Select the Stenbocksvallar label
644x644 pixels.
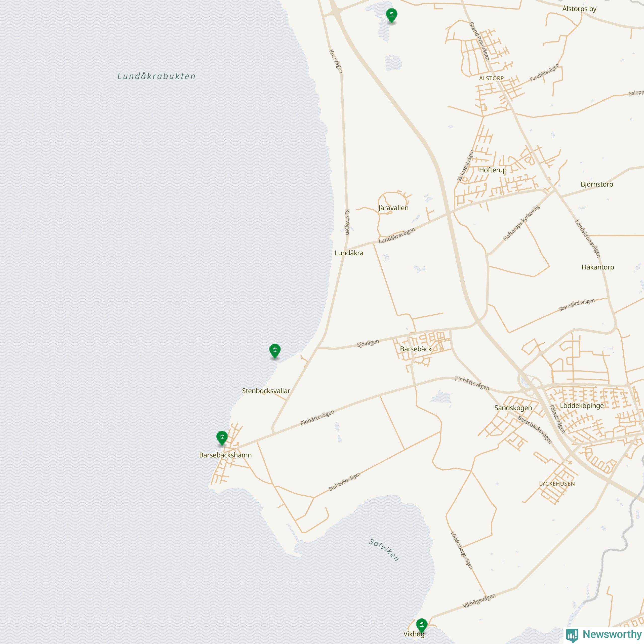pyautogui.click(x=266, y=391)
